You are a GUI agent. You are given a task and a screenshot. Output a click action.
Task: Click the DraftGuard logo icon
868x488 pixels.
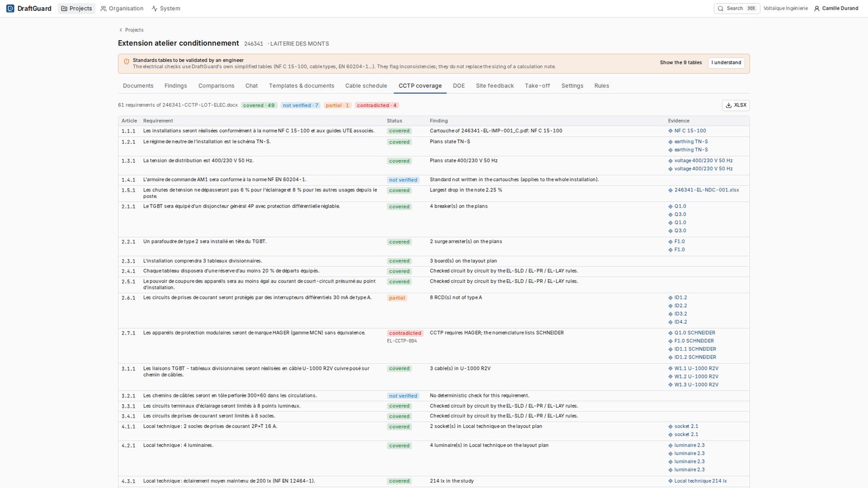(10, 8)
